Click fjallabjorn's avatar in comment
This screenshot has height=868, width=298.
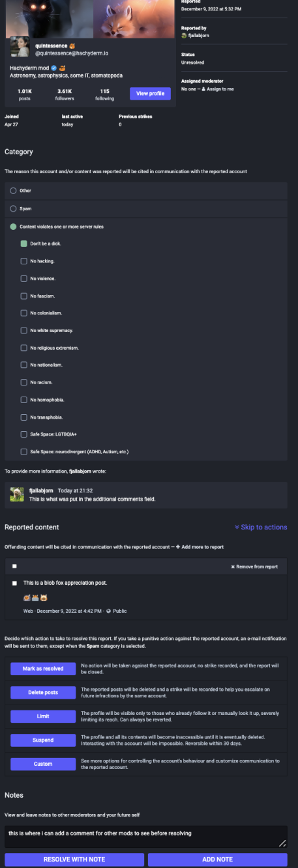[17, 494]
